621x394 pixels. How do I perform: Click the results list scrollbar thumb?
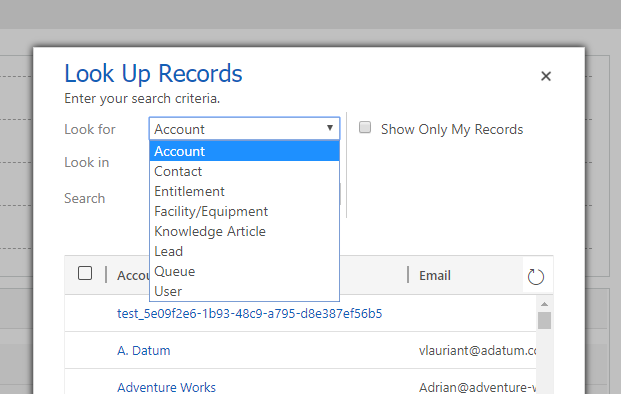(545, 320)
